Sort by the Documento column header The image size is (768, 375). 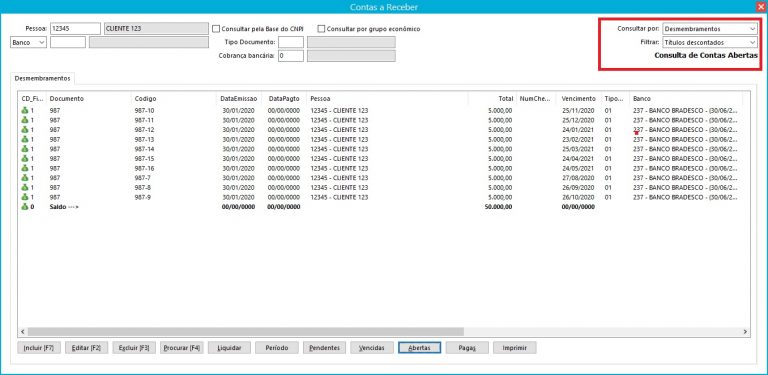pyautogui.click(x=89, y=98)
